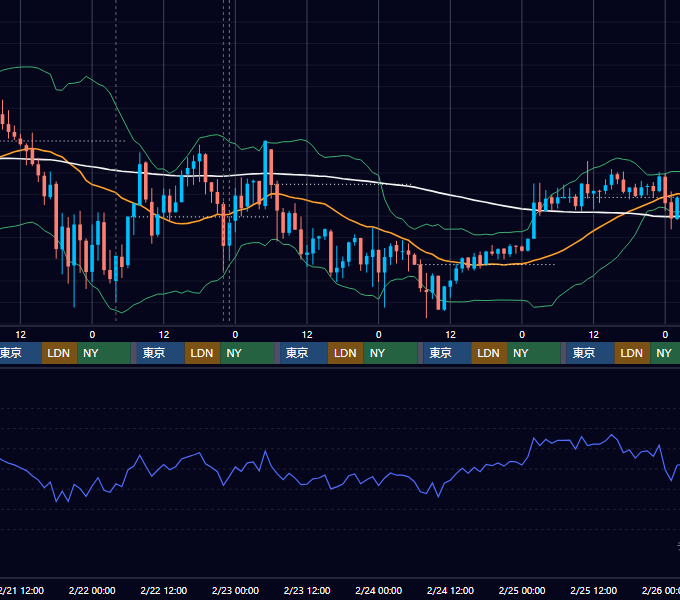This screenshot has height=600, width=680.
Task: Select the LDN session block on 2/23
Action: tap(346, 353)
